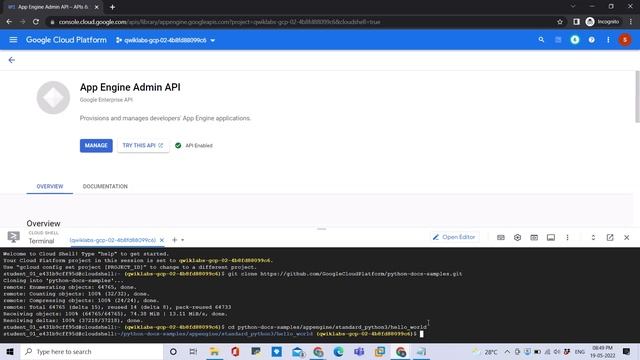Show hidden system tray icons chevron
Image resolution: width=640 pixels, height=360 pixels.
pyautogui.click(x=507, y=351)
